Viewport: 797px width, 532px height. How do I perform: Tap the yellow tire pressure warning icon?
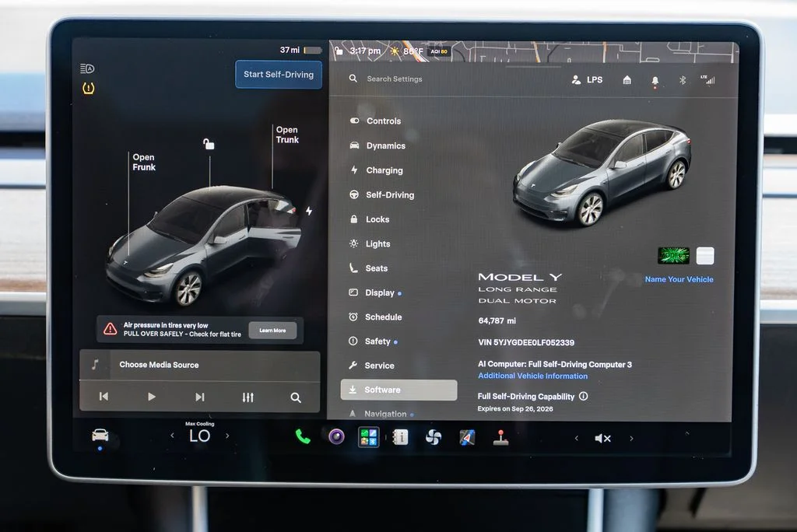coord(89,89)
